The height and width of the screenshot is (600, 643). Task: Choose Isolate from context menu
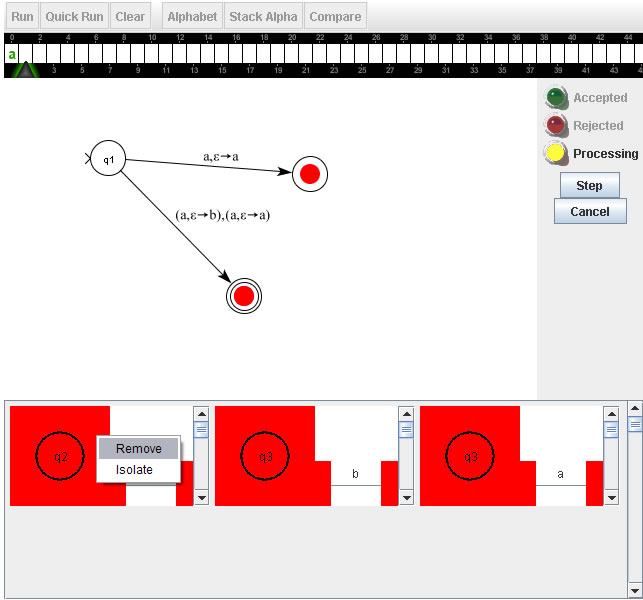[135, 470]
